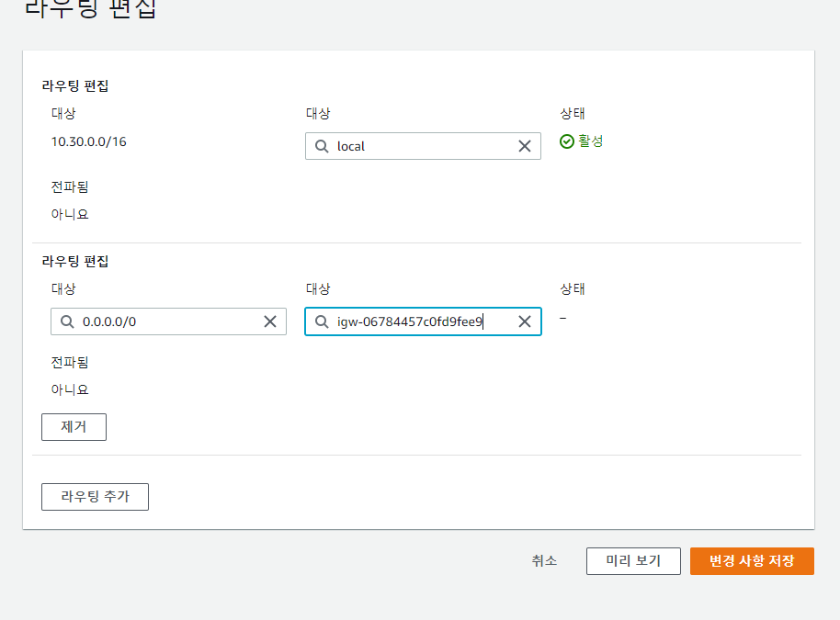
Task: Clear the 0.0.0.0/0 destination with its X
Action: [270, 321]
